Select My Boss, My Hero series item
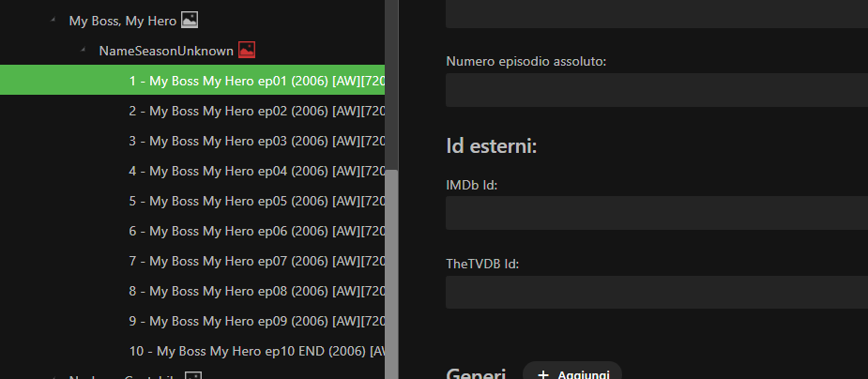 122,21
